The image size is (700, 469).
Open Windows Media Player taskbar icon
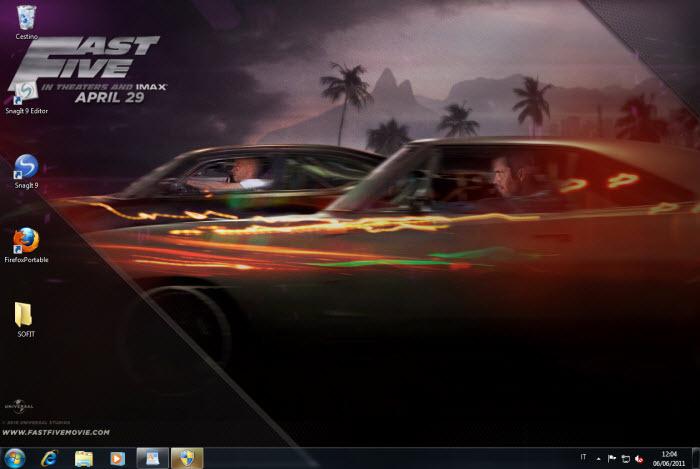(117, 458)
